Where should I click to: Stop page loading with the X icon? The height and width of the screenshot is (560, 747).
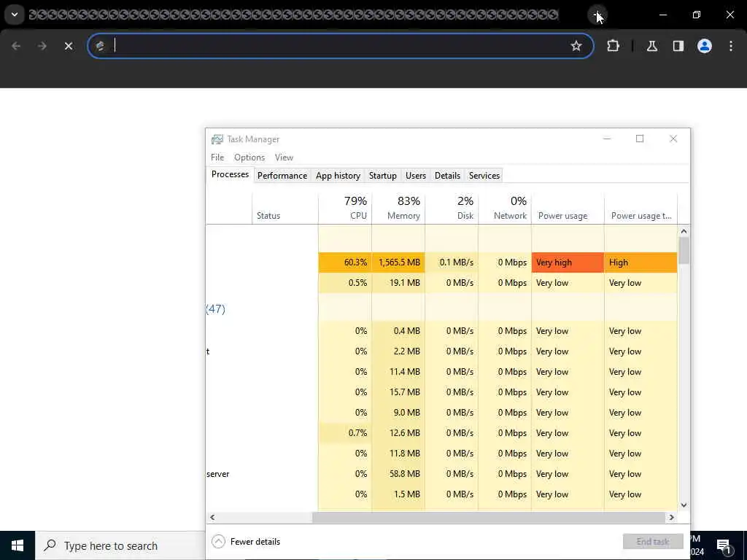pos(69,46)
